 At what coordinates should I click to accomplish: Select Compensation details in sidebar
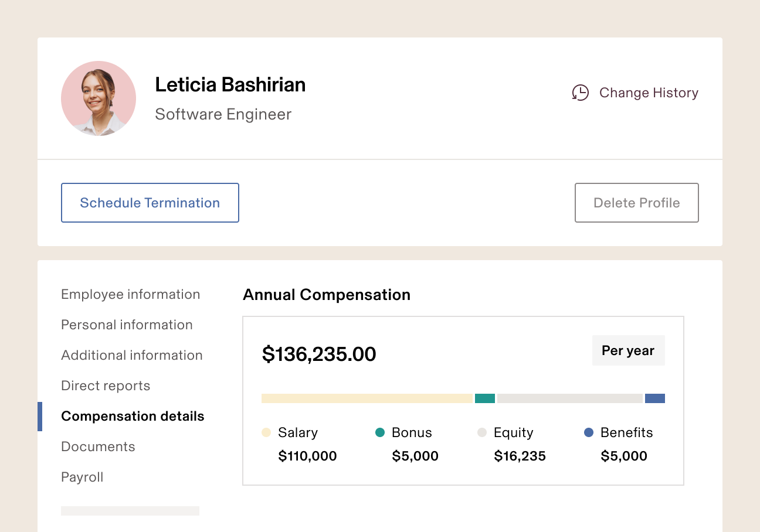click(x=133, y=416)
